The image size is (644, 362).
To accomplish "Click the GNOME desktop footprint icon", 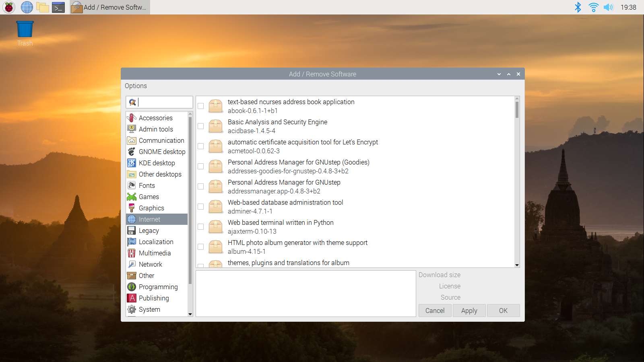I will pos(132,152).
